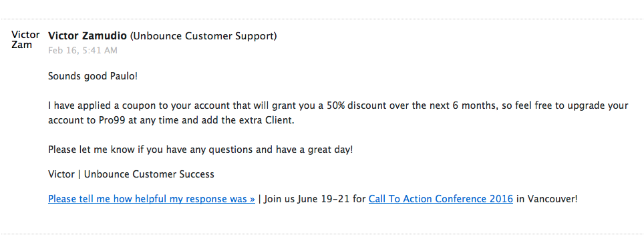Click the greeting line Sounds good Paulo
This screenshot has height=241, width=644.
[x=93, y=76]
